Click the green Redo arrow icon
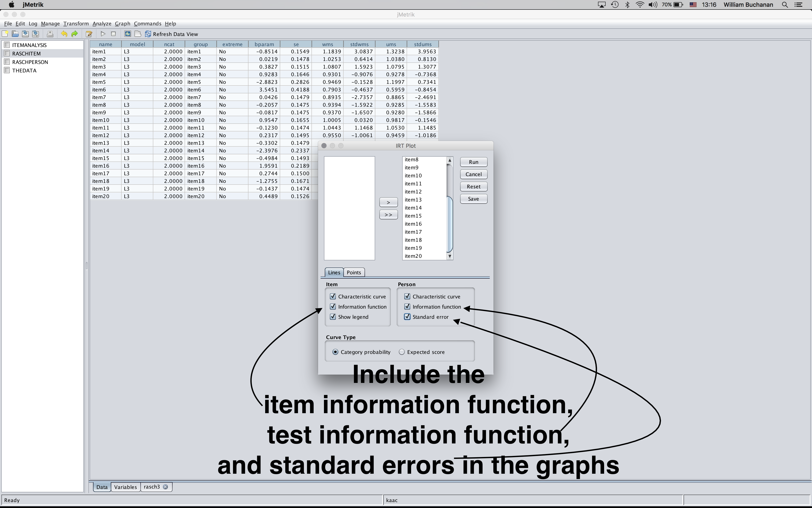This screenshot has width=812, height=508. click(74, 34)
